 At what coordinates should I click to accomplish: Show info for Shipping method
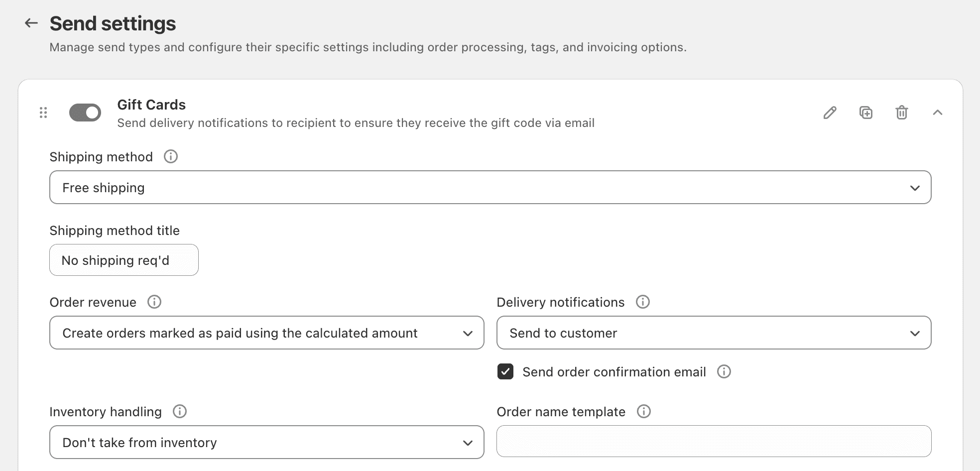(171, 157)
